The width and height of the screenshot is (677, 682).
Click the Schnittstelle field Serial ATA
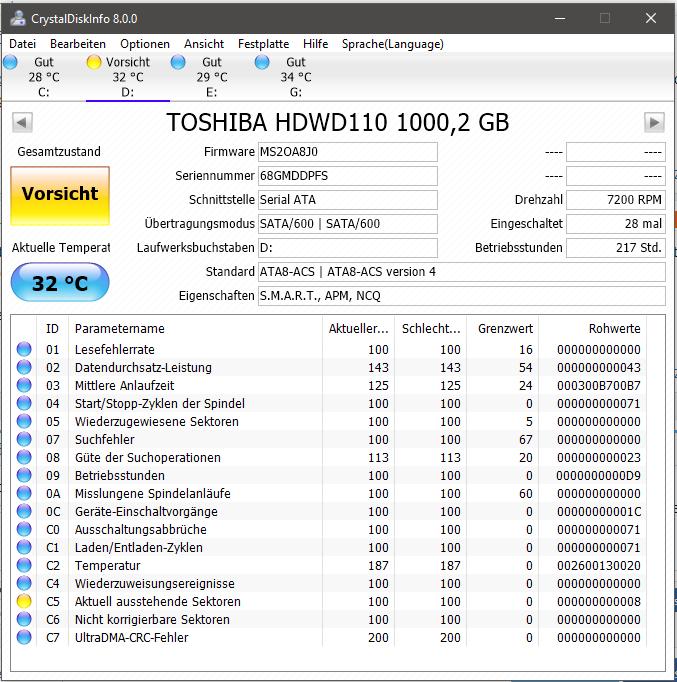(x=347, y=200)
